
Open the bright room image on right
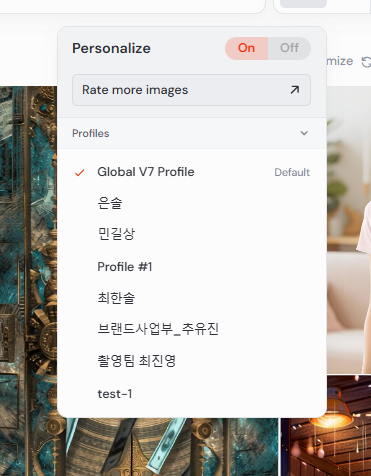(x=349, y=230)
